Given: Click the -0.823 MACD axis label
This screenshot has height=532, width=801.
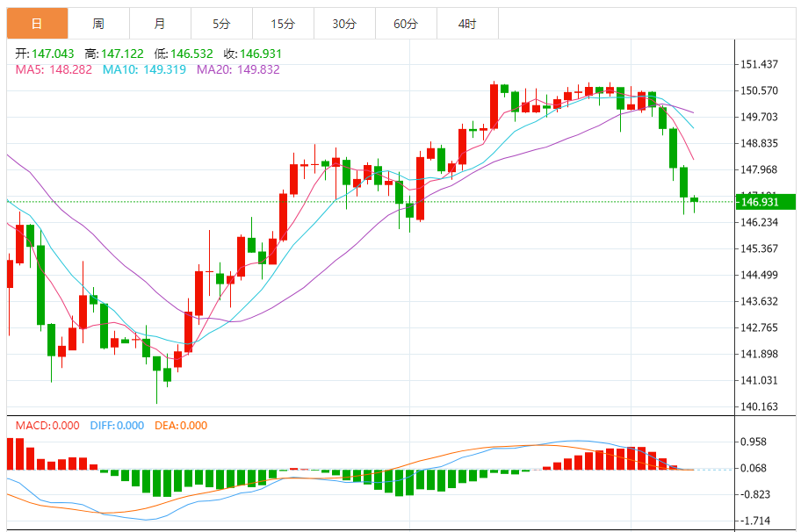Looking at the screenshot, I should 755,494.
